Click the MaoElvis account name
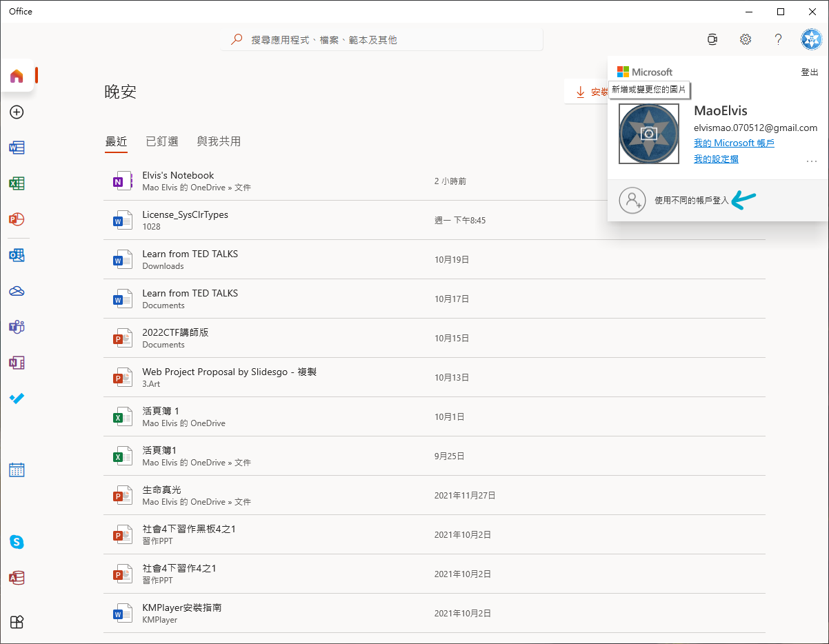The height and width of the screenshot is (644, 829). click(x=721, y=110)
